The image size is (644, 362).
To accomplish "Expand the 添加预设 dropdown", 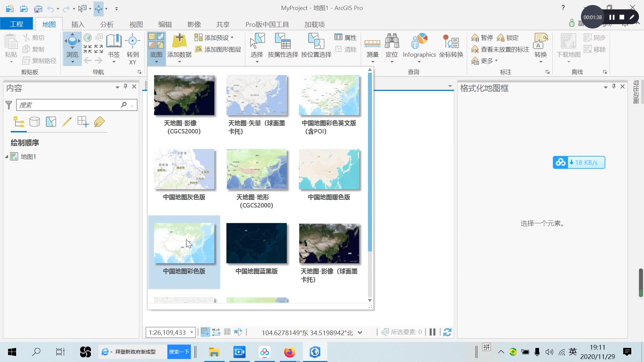I will point(232,38).
